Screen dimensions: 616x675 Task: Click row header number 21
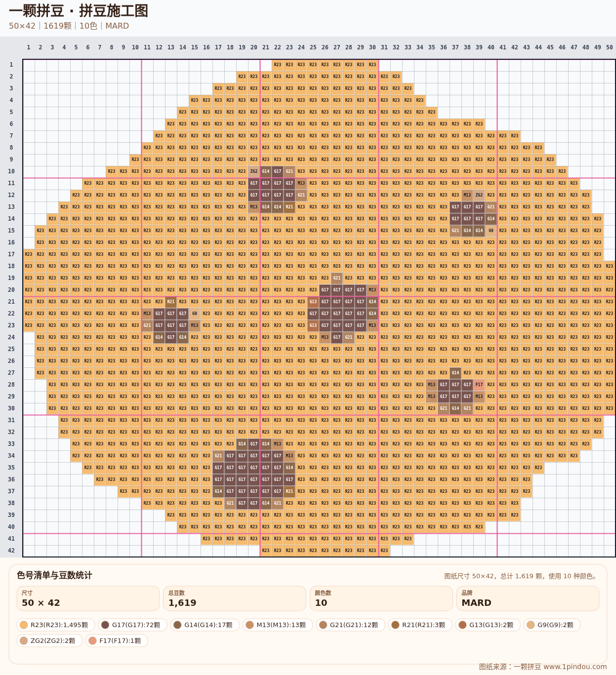[11, 302]
